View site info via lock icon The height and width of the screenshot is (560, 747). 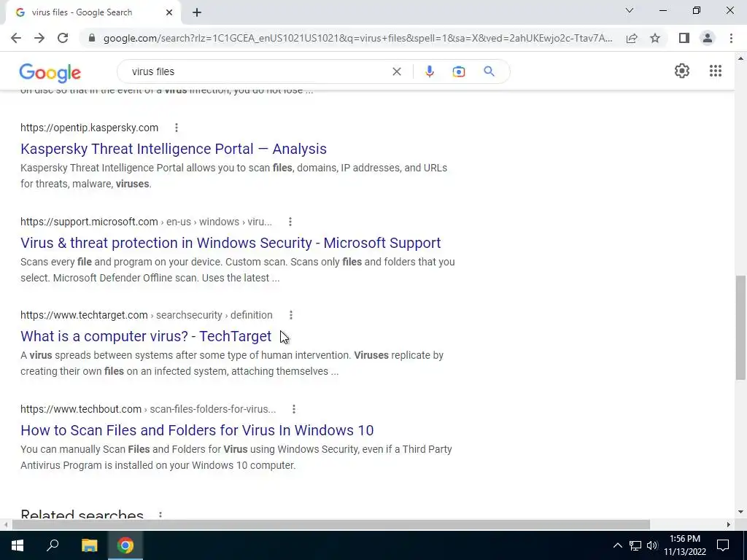(x=92, y=38)
